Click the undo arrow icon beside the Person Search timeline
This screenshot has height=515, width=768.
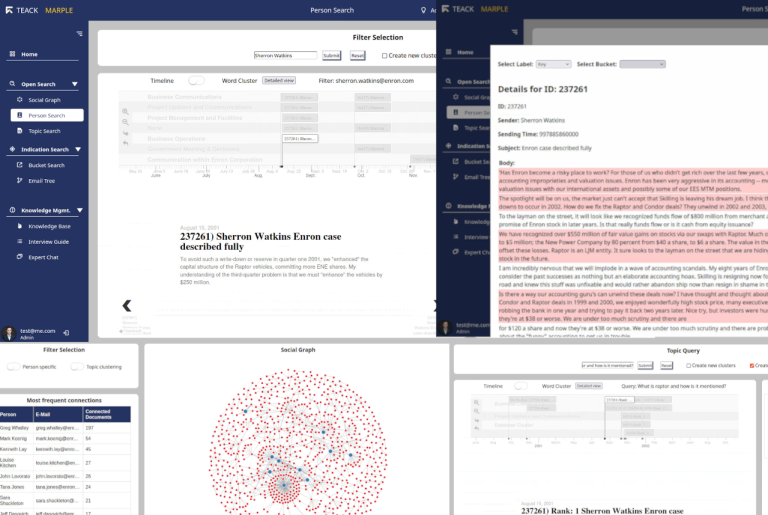click(125, 143)
